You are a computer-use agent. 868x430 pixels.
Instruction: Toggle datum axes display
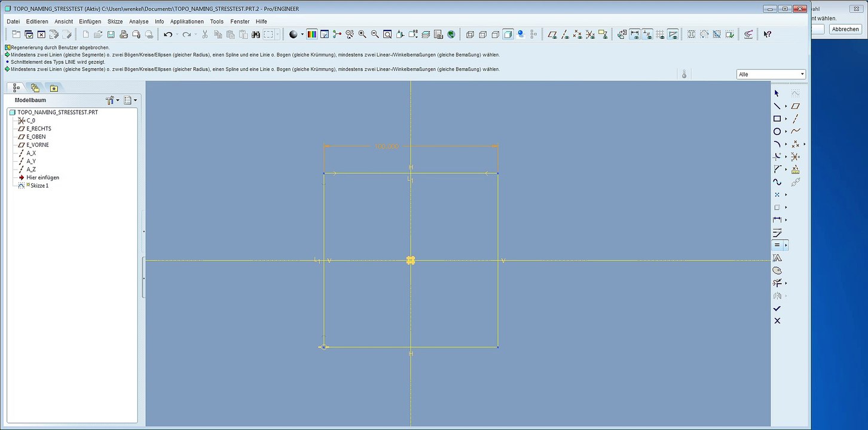565,35
